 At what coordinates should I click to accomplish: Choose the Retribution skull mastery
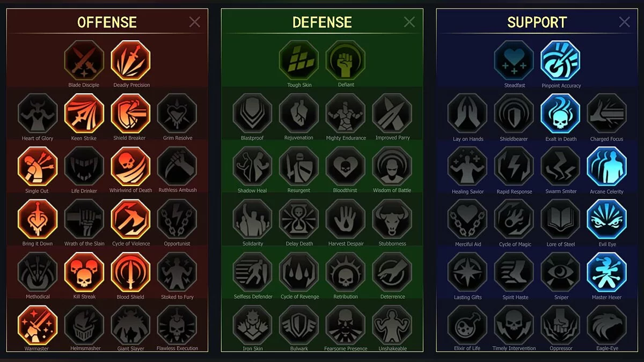(346, 272)
